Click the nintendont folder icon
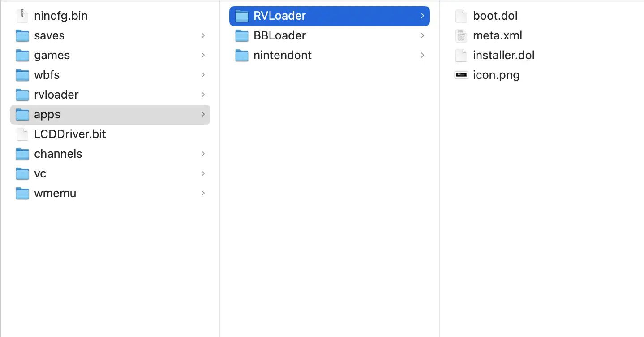This screenshot has width=644, height=337. 241,55
